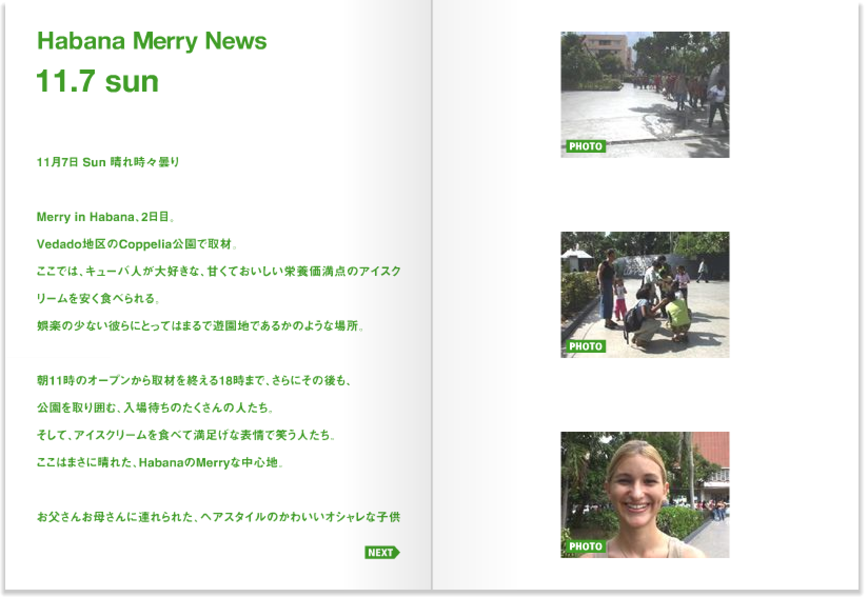Image resolution: width=868 pixels, height=597 pixels.
Task: Click the green NEXT arrow button
Action: click(382, 552)
